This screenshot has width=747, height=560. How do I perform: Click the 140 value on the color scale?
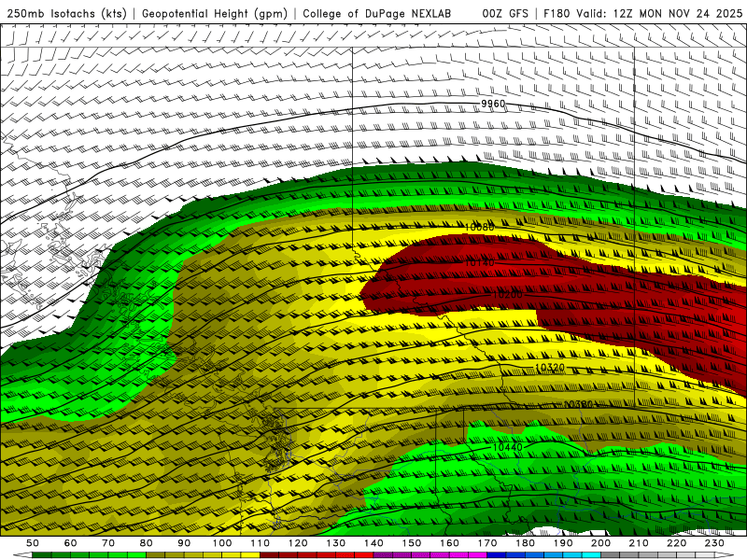373,543
